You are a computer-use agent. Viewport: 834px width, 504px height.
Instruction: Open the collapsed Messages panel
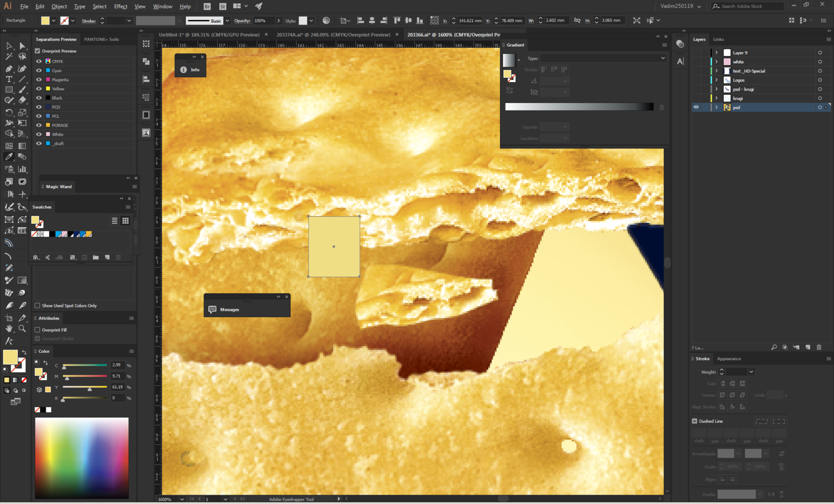click(x=247, y=310)
